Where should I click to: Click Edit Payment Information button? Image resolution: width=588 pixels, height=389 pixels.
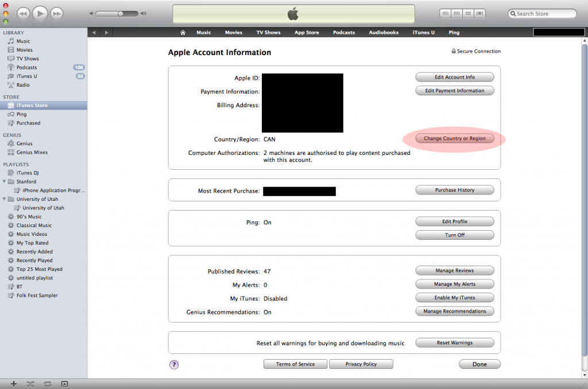click(455, 91)
